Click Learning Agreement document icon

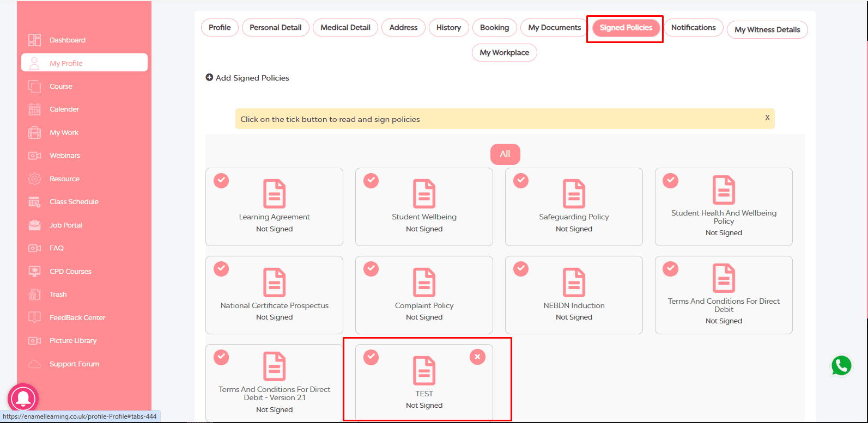click(275, 194)
